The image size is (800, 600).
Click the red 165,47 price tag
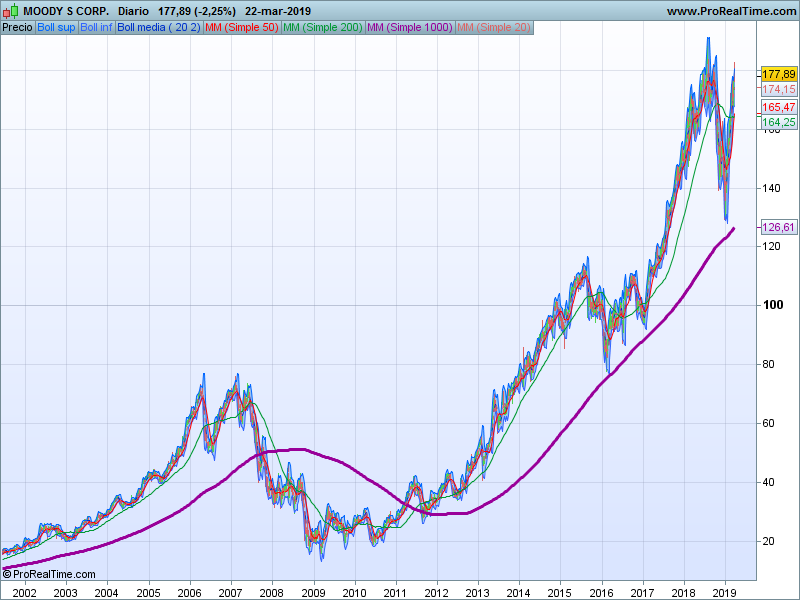tap(779, 107)
